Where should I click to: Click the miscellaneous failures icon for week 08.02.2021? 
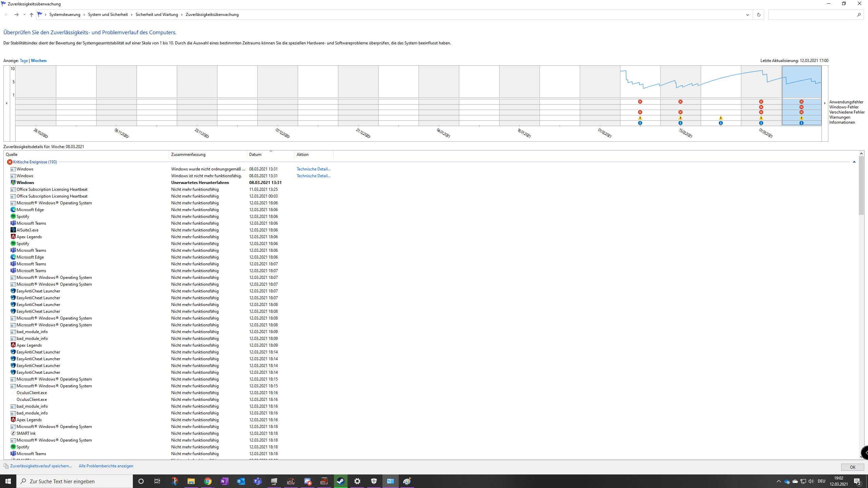pos(640,112)
